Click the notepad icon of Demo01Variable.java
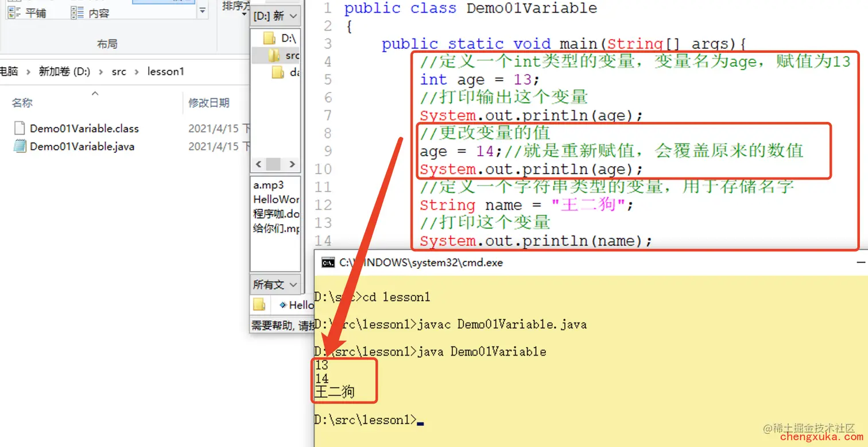Image resolution: width=868 pixels, height=447 pixels. 20,146
